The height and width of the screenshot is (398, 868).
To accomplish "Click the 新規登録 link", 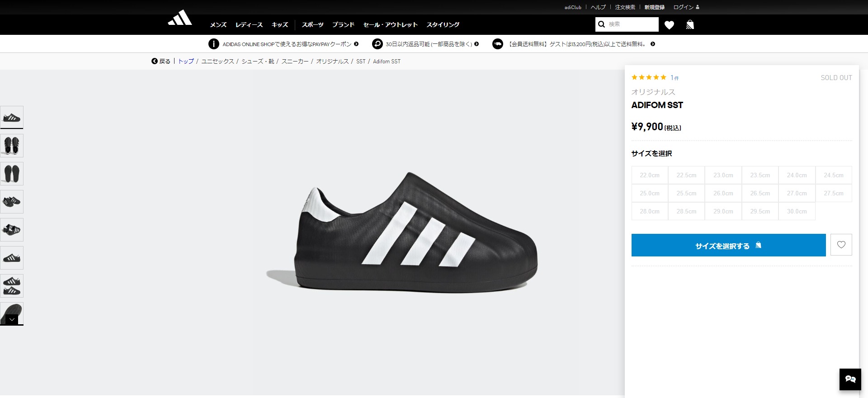I will (x=655, y=7).
